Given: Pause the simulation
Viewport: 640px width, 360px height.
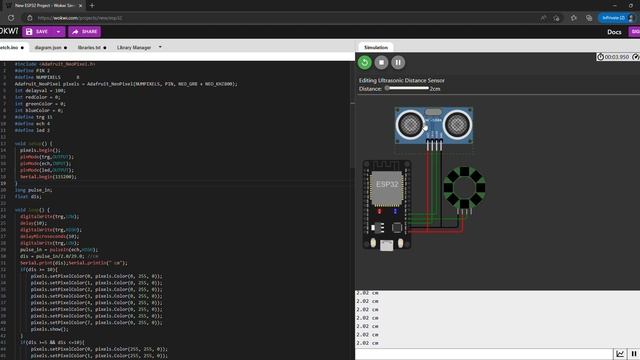Looking at the screenshot, I should coord(398,62).
